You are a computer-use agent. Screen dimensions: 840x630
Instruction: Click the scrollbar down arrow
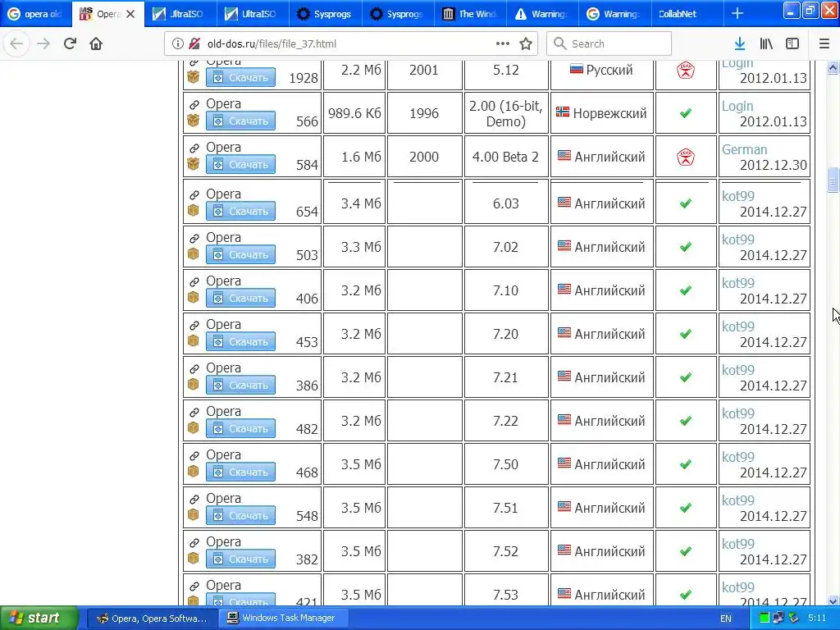[833, 600]
